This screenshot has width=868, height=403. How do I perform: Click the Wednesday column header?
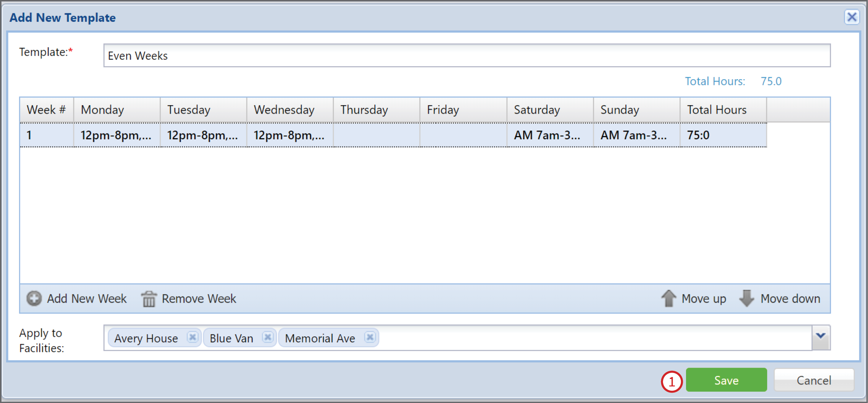290,110
